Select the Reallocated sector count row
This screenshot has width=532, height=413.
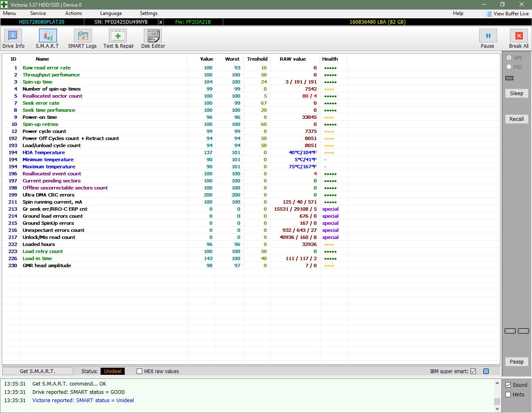tap(251, 96)
